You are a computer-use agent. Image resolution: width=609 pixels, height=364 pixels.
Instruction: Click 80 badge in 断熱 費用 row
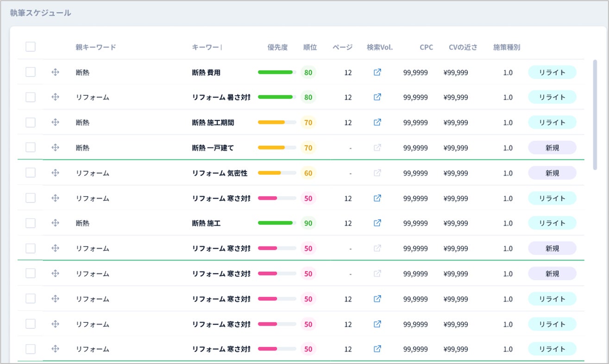pyautogui.click(x=308, y=72)
